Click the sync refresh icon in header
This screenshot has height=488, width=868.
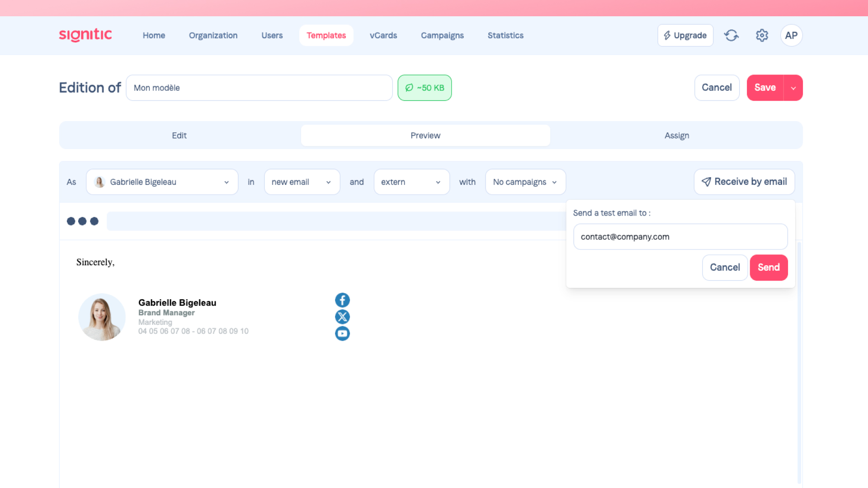(x=731, y=35)
